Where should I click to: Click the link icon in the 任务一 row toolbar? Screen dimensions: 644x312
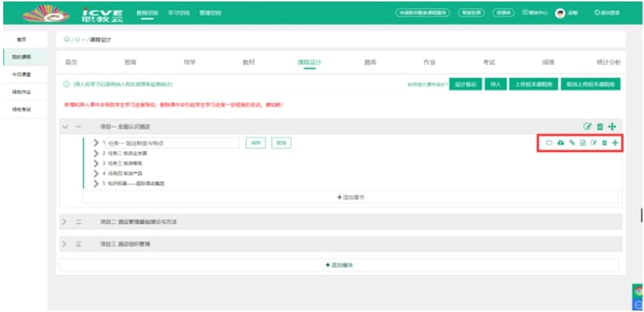(x=571, y=143)
